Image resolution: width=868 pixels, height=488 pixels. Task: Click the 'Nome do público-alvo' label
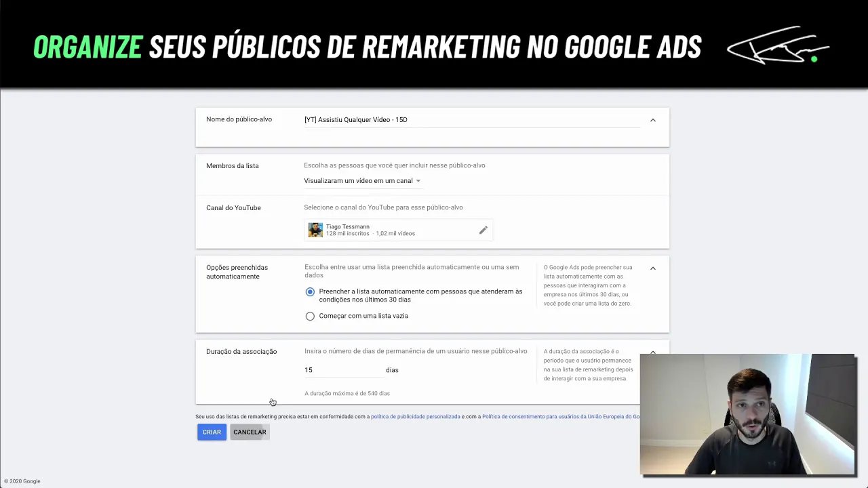pyautogui.click(x=239, y=120)
